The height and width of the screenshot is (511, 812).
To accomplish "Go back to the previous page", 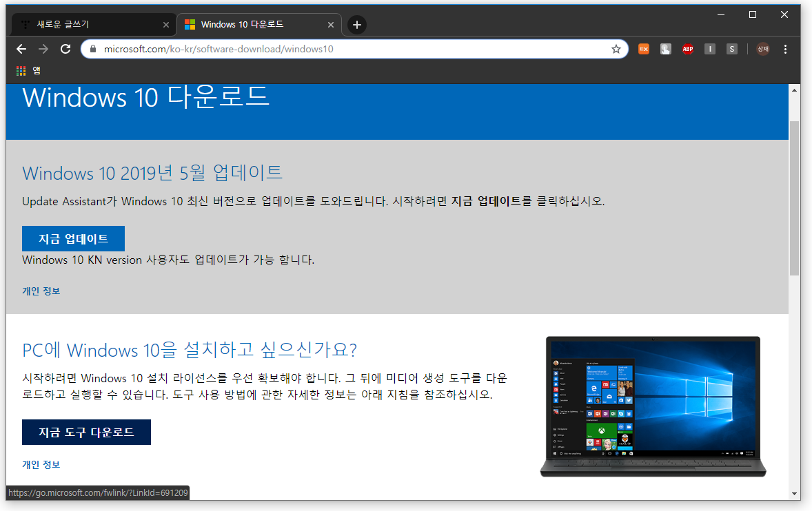I will click(x=21, y=49).
